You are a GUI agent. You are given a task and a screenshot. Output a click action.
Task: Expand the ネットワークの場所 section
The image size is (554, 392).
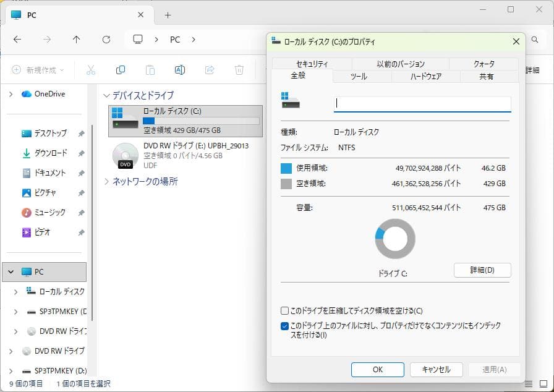[x=108, y=182]
